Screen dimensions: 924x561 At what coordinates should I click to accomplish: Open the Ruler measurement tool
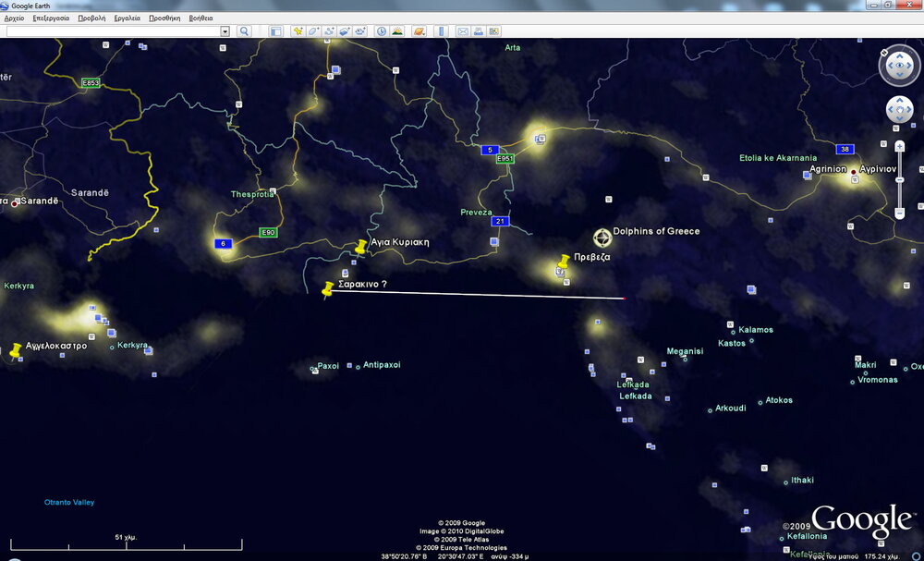pyautogui.click(x=440, y=31)
